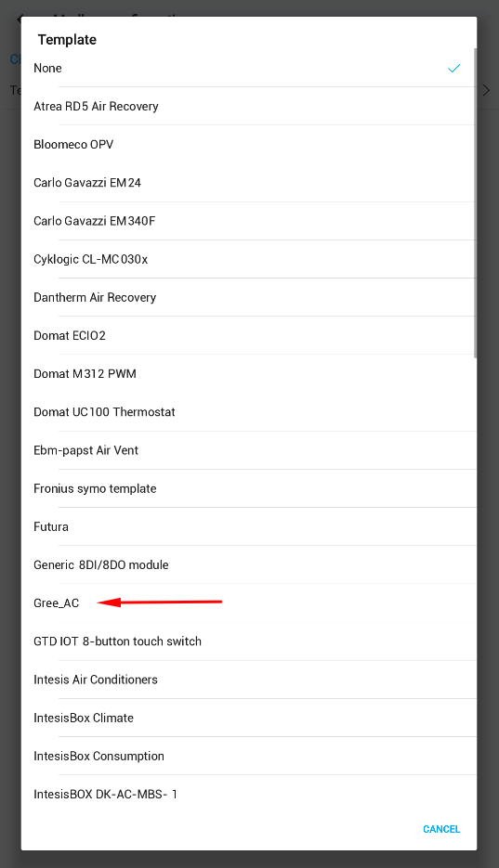Select the Gree_AC template
This screenshot has height=868, width=499.
249,602
